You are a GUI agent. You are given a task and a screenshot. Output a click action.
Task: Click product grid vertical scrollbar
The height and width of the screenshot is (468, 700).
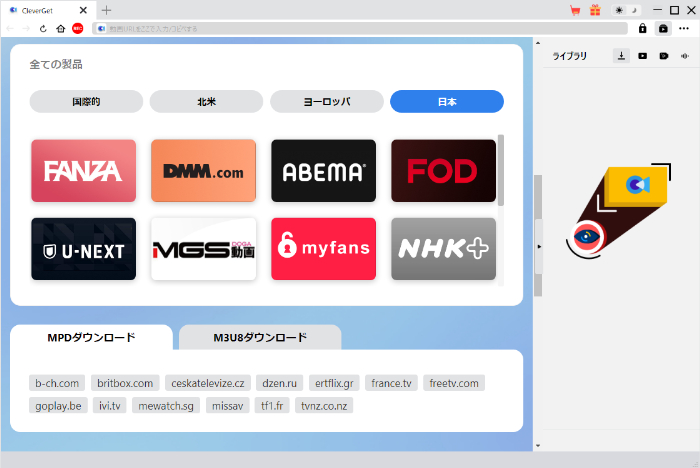click(x=501, y=170)
